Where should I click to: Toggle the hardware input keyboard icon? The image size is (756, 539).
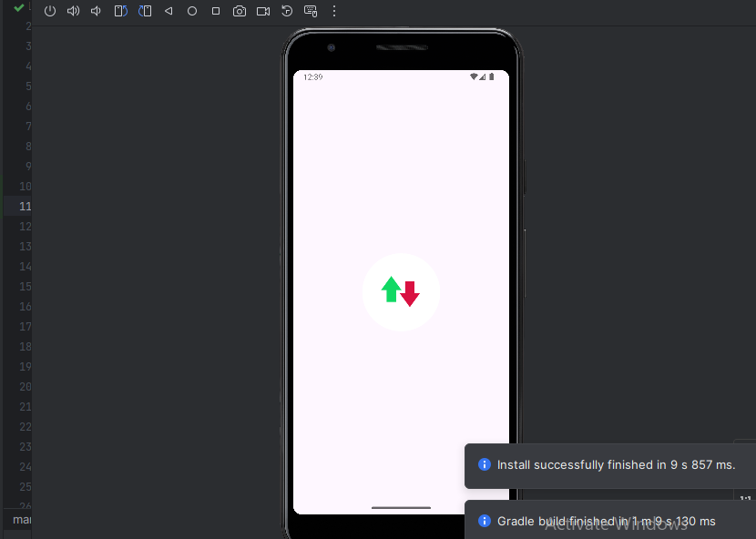311,12
